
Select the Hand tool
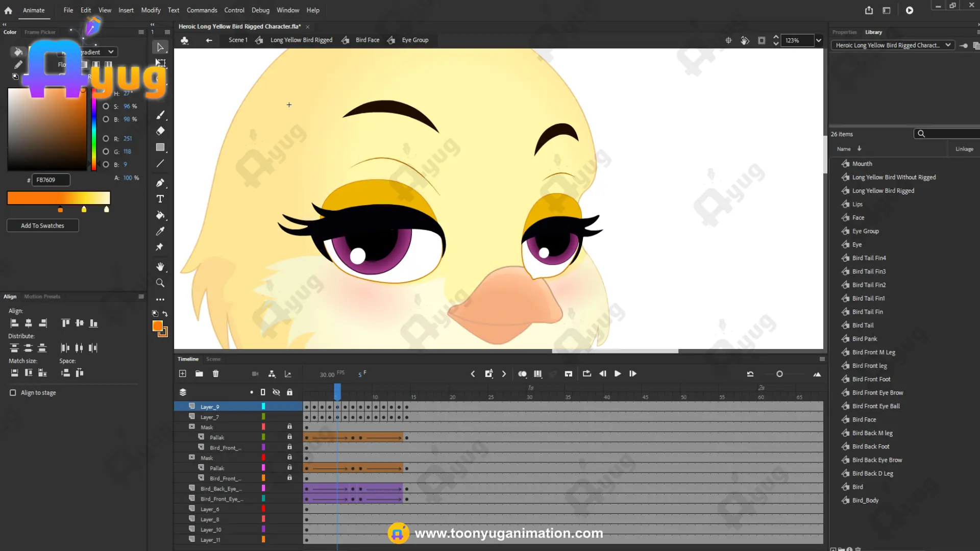[160, 267]
